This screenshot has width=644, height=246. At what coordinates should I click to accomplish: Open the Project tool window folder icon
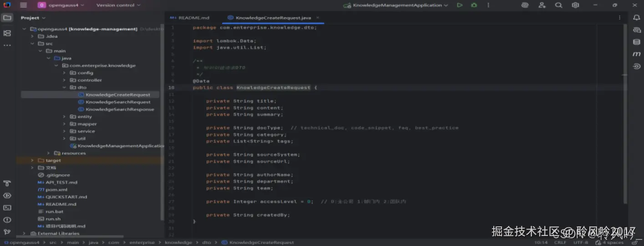7,18
